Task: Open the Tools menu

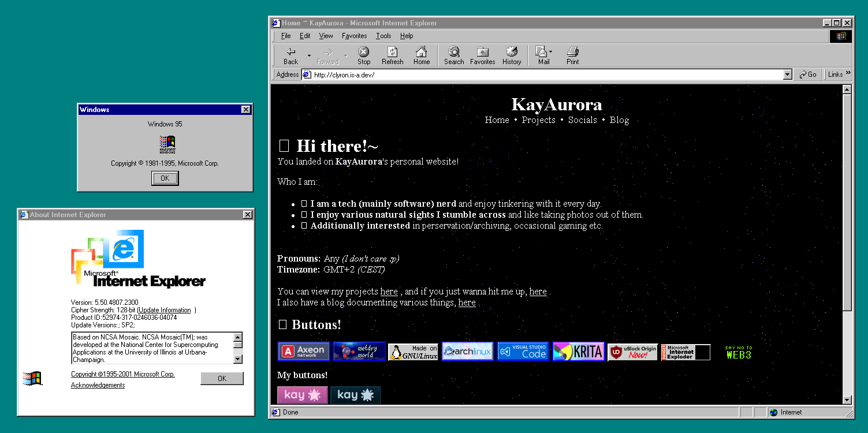Action: (x=383, y=36)
